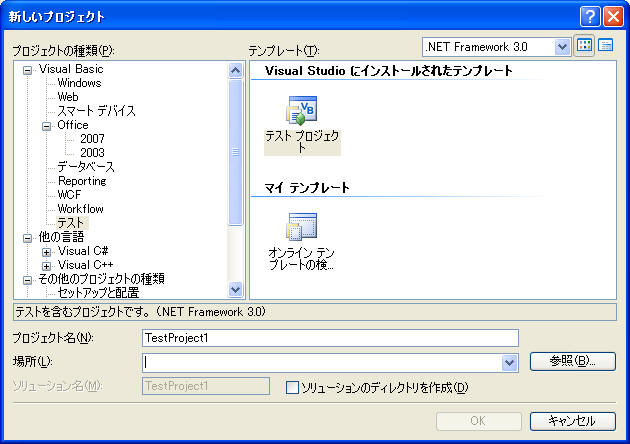The image size is (630, 444).
Task: Click the 場所 location input field
Action: (x=322, y=363)
